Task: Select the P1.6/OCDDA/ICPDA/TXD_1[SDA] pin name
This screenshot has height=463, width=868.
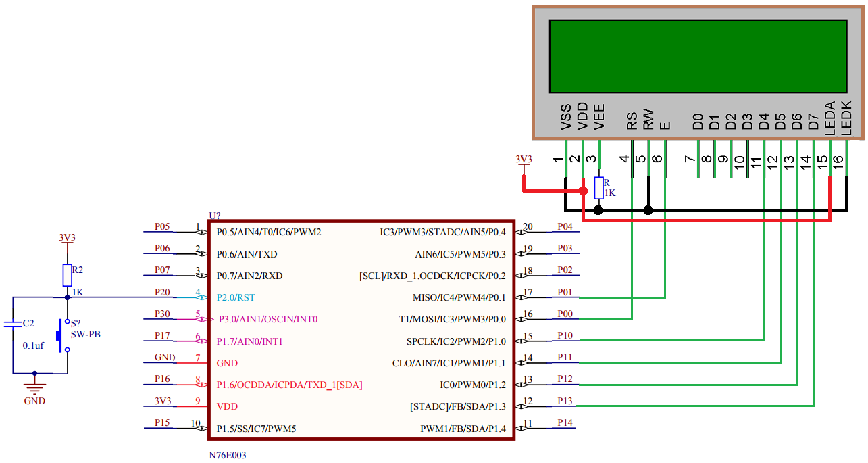Action: pyautogui.click(x=289, y=385)
